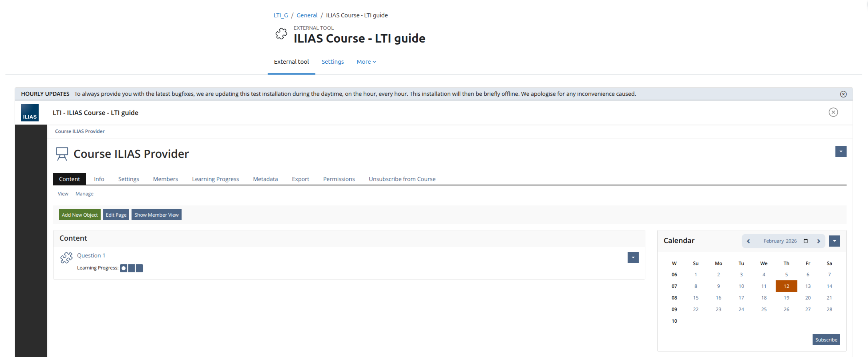This screenshot has height=357, width=868.
Task: Select February 3 in the calendar
Action: 741,275
